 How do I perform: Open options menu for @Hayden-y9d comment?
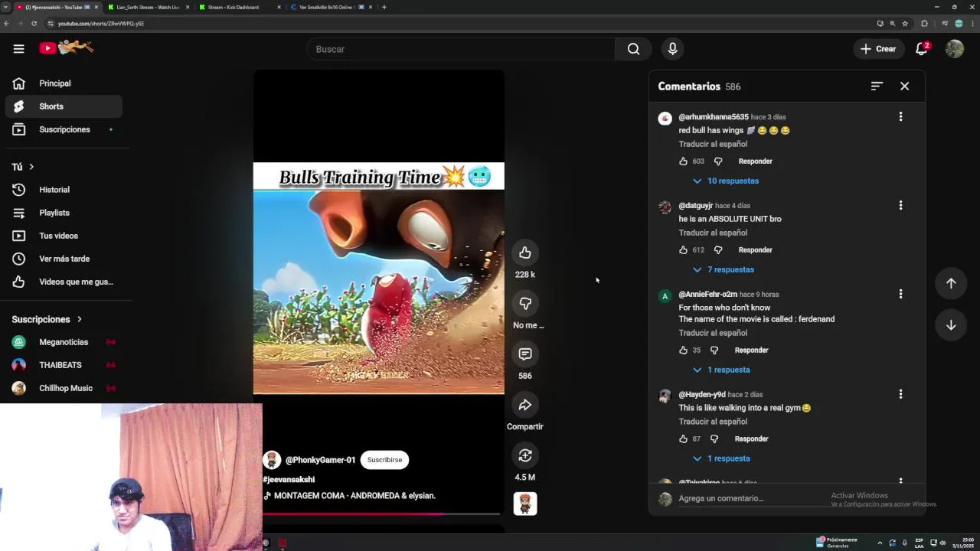(900, 394)
